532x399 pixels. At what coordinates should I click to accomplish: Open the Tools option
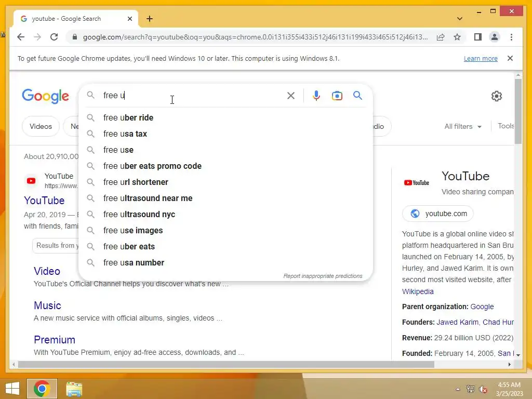click(506, 126)
